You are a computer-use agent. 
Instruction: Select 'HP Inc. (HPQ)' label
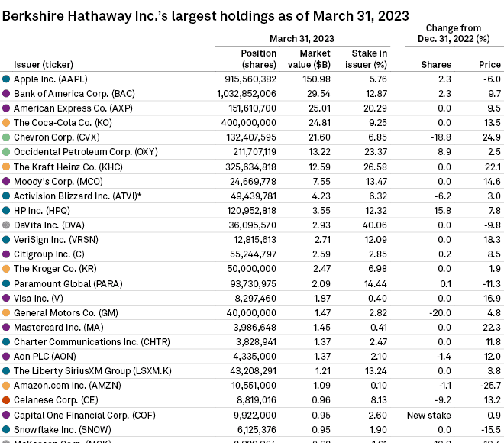(x=42, y=211)
